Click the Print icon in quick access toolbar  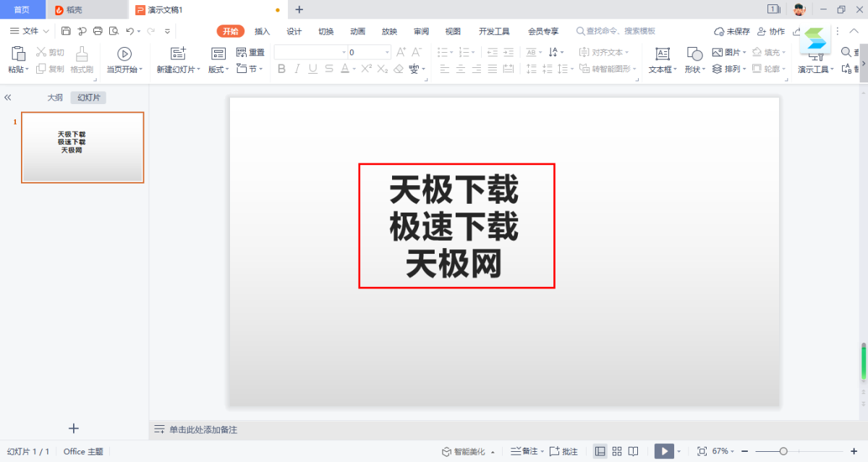click(98, 31)
